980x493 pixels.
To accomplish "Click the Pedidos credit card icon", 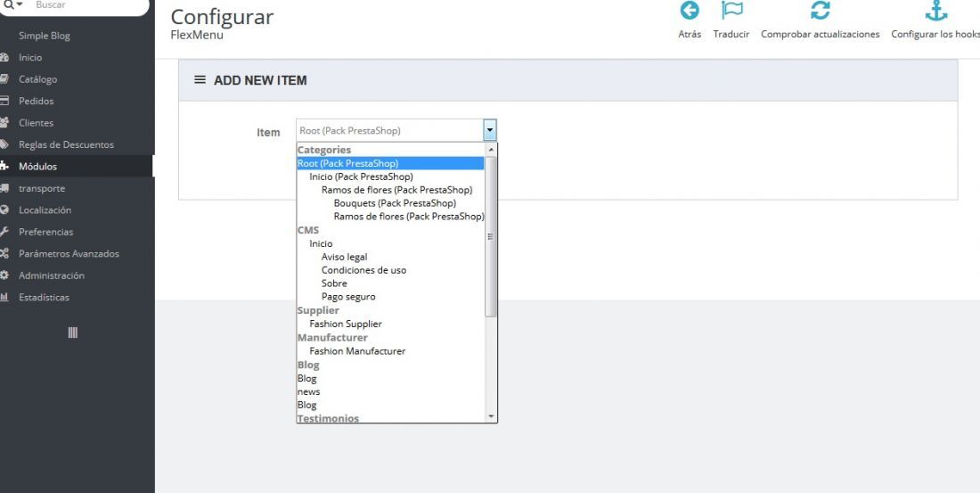I will click(4, 101).
